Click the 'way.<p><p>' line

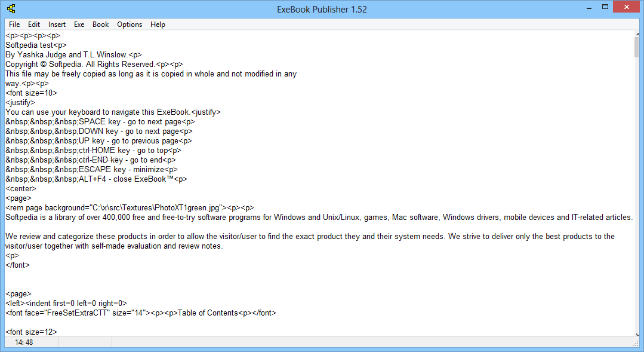click(x=27, y=84)
